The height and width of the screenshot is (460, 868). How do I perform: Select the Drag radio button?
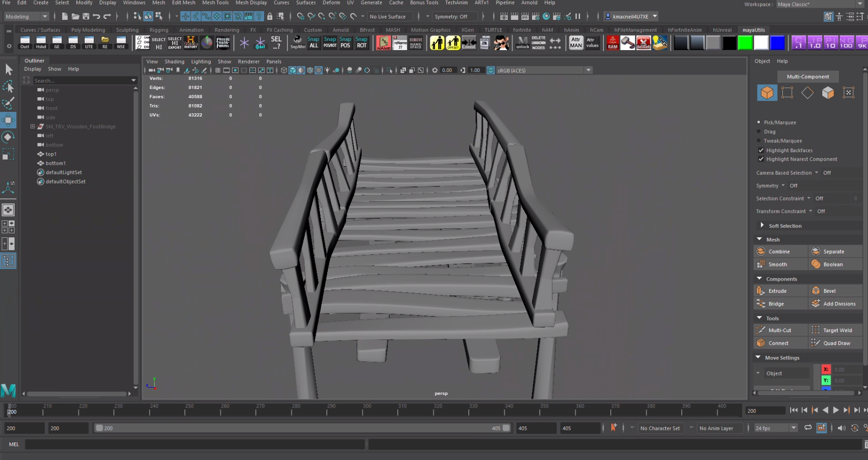pyautogui.click(x=759, y=131)
